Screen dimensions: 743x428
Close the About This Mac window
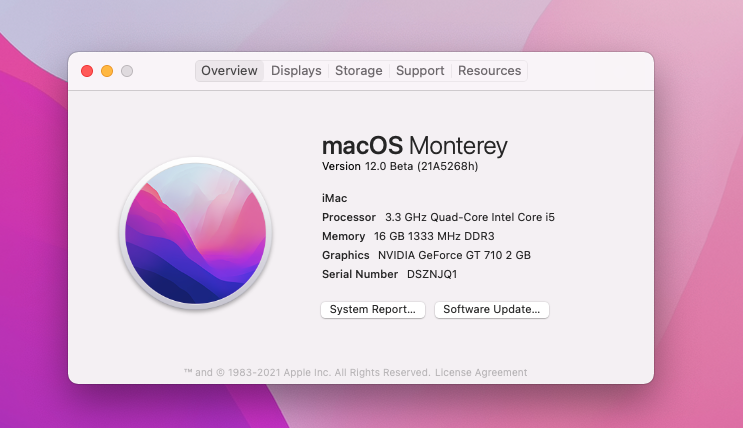(87, 71)
